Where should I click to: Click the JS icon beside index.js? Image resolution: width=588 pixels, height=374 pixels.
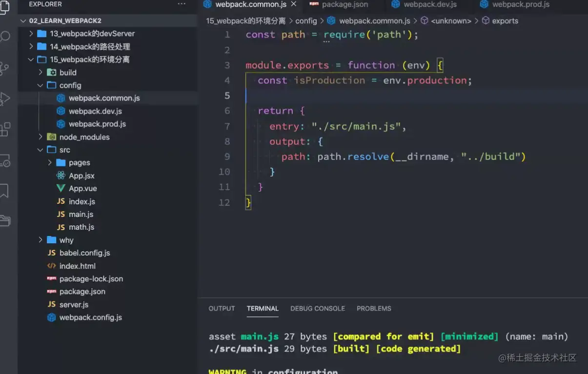[61, 201]
